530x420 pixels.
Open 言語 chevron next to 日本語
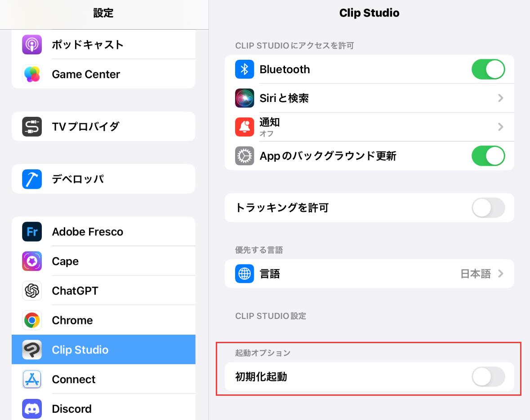pos(501,274)
